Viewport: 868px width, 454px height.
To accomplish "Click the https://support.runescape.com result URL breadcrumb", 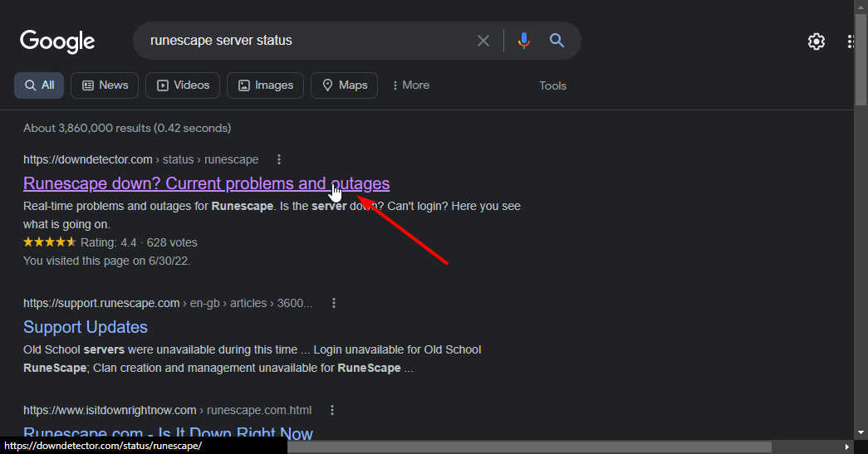I will point(168,303).
